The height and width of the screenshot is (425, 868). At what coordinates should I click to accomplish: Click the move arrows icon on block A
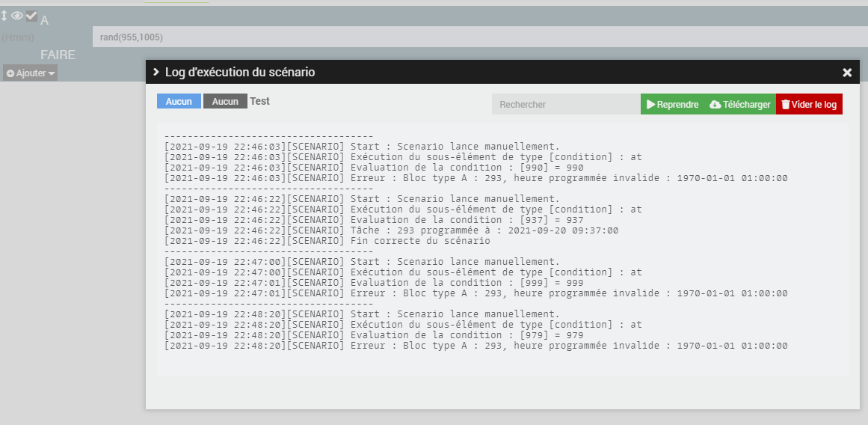pyautogui.click(x=4, y=16)
